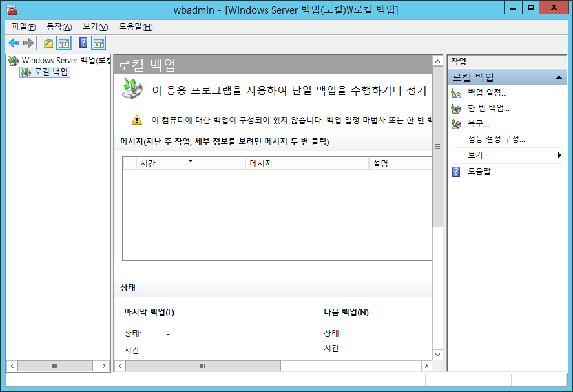The width and height of the screenshot is (573, 392).
Task: Select 로컬 백업 tree item
Action: click(x=51, y=72)
